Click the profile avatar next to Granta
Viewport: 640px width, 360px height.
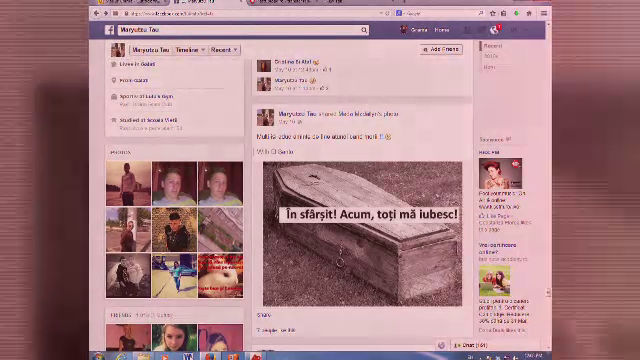pos(404,30)
